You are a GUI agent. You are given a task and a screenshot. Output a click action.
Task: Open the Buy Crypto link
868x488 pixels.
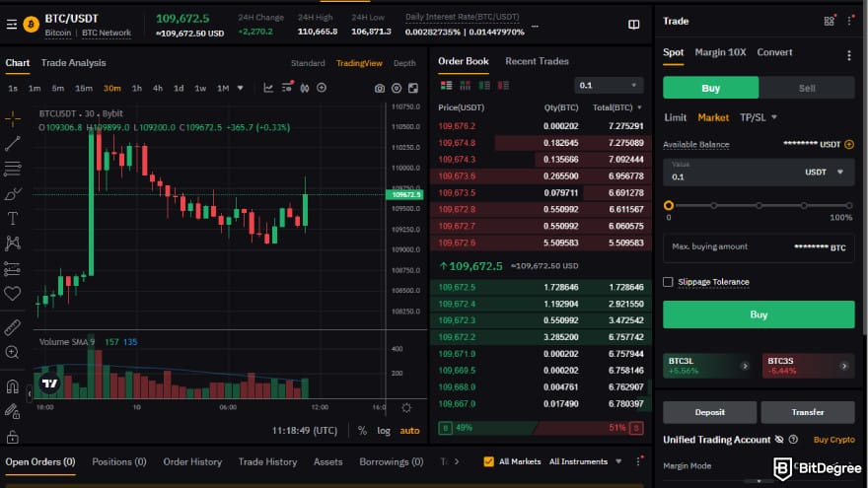pos(833,440)
